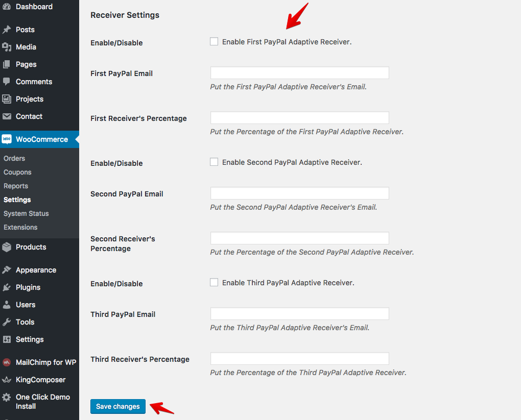Click the WooCommerce logo icon
The height and width of the screenshot is (420, 521).
pos(6,139)
